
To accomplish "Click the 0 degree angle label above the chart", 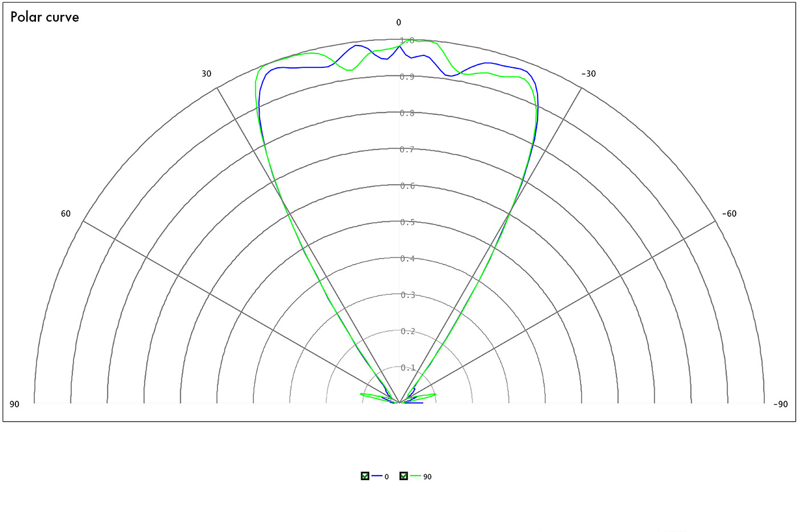I will tap(398, 23).
